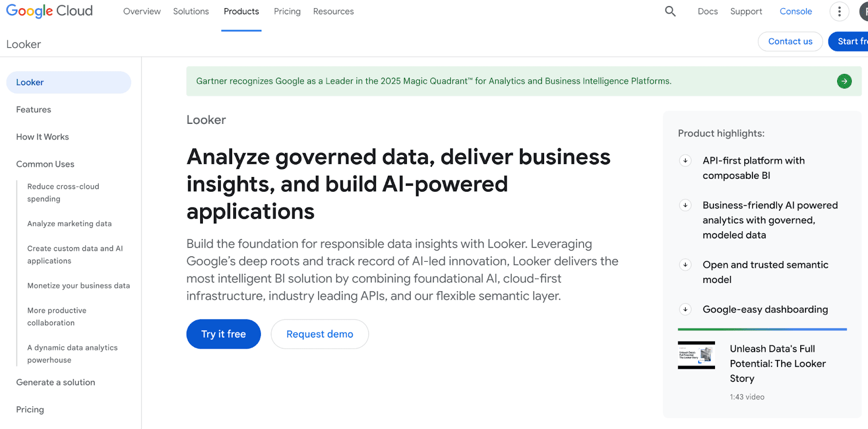Image resolution: width=868 pixels, height=429 pixels.
Task: Click the Contact us button
Action: coord(790,41)
